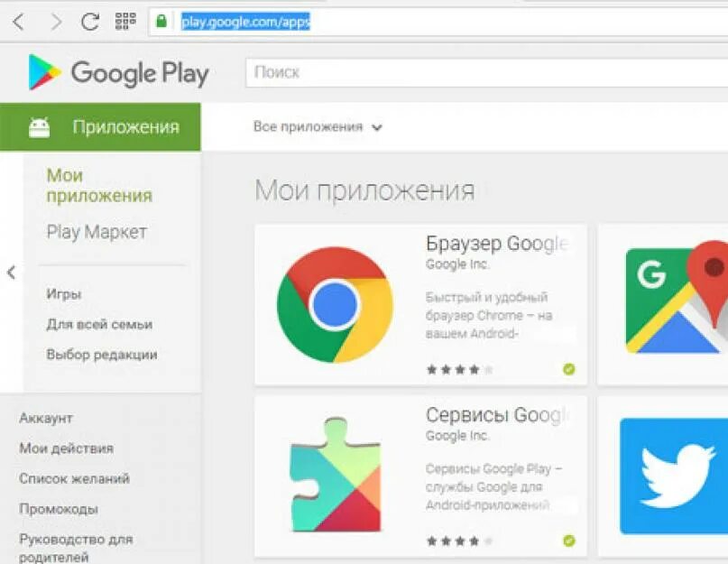Image resolution: width=728 pixels, height=564 pixels.
Task: Collapse the sidebar with the left chevron
Action: [x=12, y=273]
